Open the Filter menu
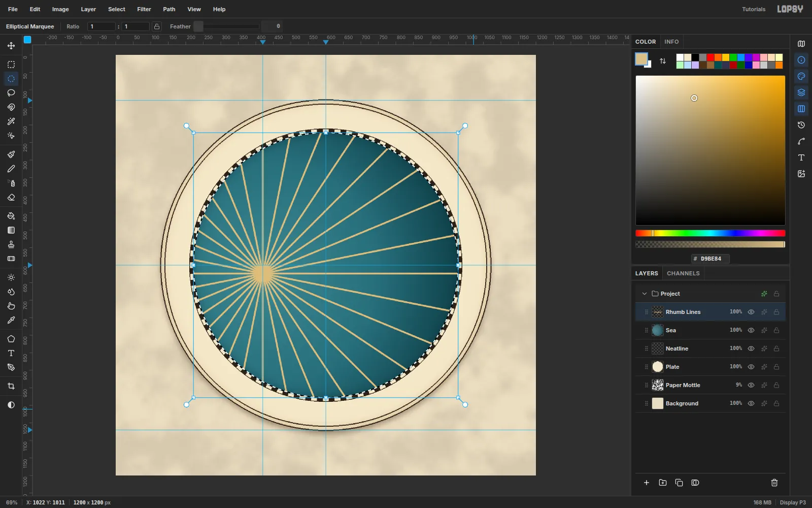This screenshot has height=508, width=812. pos(144,9)
